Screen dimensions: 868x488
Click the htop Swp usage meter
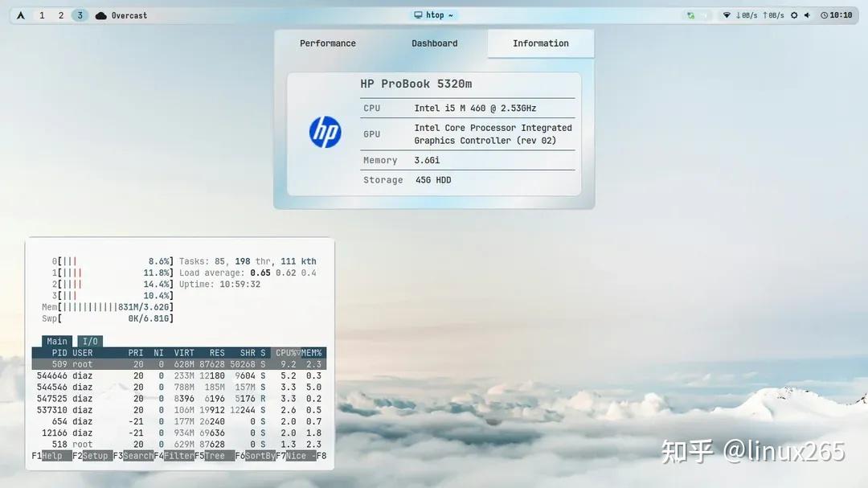(108, 318)
